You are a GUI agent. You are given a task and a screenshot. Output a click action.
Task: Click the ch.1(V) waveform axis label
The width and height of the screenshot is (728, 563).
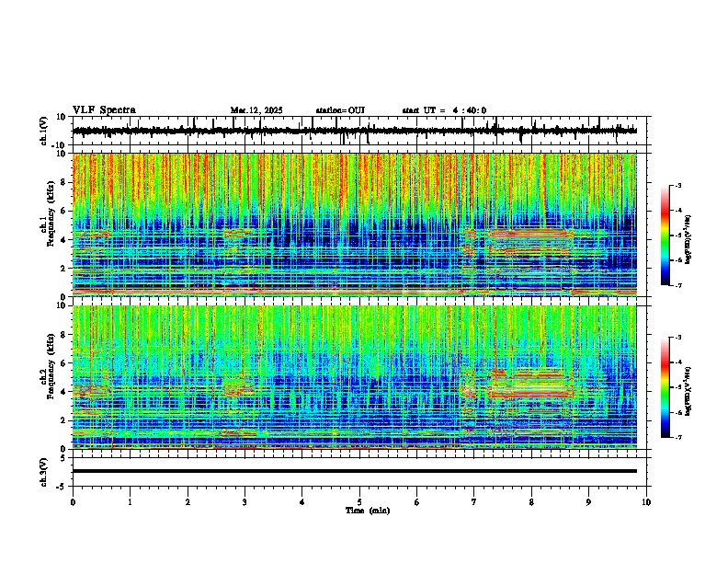click(x=44, y=131)
